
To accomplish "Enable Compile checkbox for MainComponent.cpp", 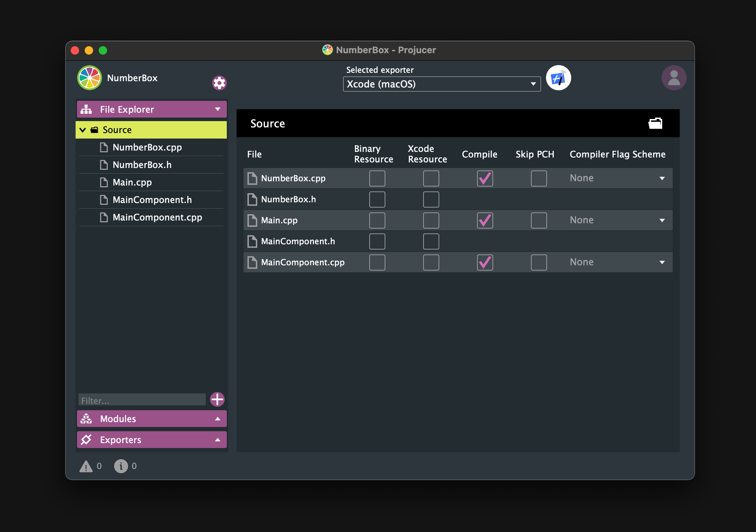I will [x=484, y=262].
